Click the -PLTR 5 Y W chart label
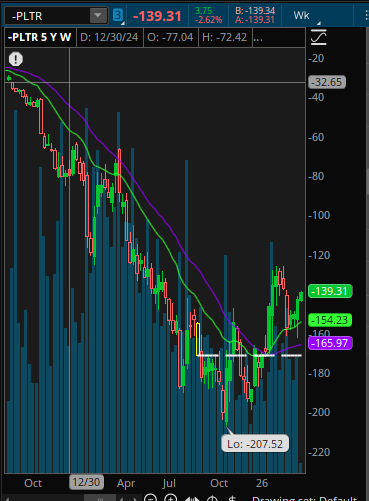 (x=40, y=37)
